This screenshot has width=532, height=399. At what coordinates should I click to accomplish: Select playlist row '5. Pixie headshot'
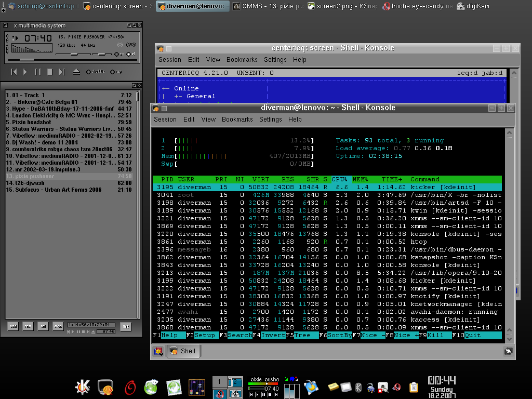[x=69, y=122]
